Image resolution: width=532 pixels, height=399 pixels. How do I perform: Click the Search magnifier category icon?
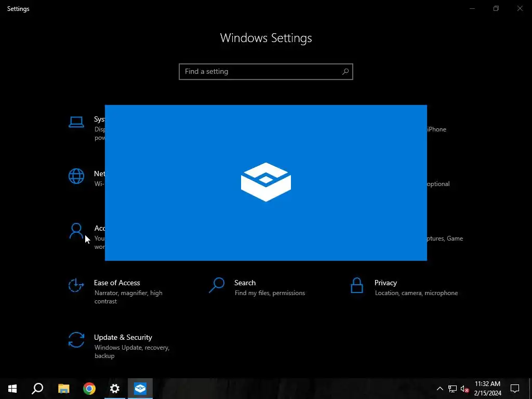click(217, 285)
